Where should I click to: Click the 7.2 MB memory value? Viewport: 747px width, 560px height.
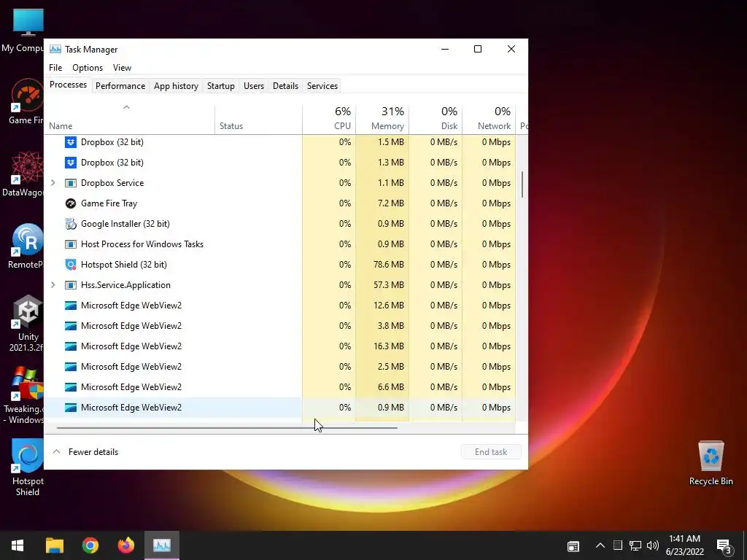[391, 203]
